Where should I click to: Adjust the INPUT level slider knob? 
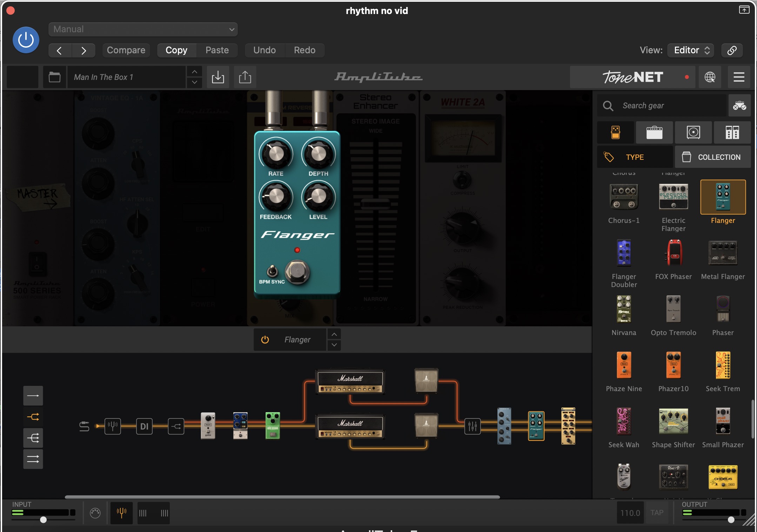43,520
